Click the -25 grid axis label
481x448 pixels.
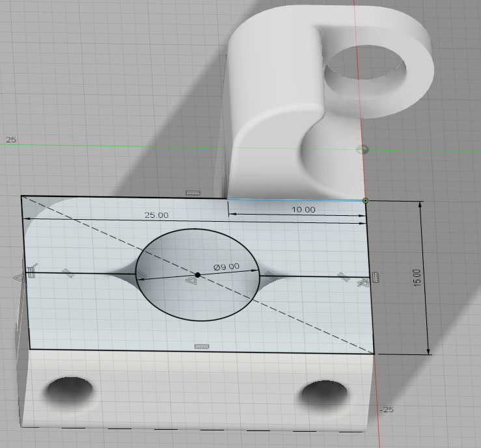click(387, 410)
